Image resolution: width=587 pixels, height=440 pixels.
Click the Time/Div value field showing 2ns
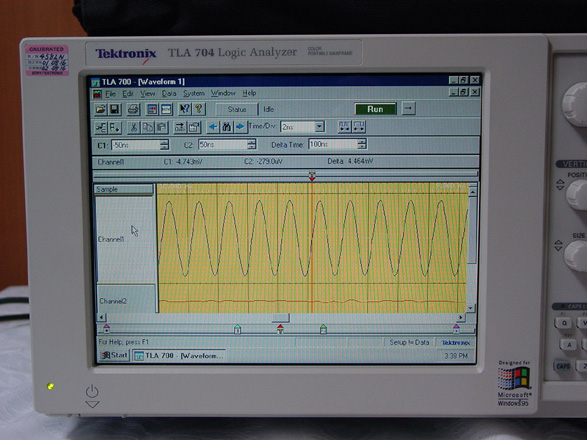tap(298, 127)
